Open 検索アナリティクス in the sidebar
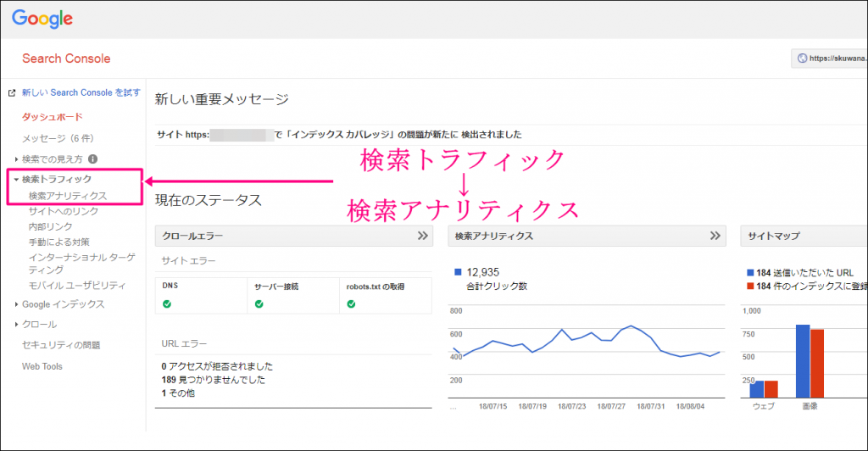The image size is (868, 451). [x=68, y=196]
